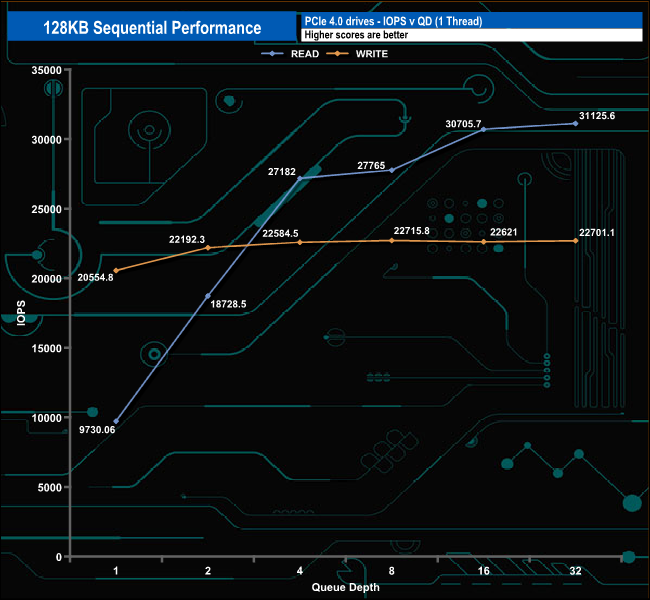Click the WRITE marker showing 22621
The image size is (650, 600).
coord(484,242)
